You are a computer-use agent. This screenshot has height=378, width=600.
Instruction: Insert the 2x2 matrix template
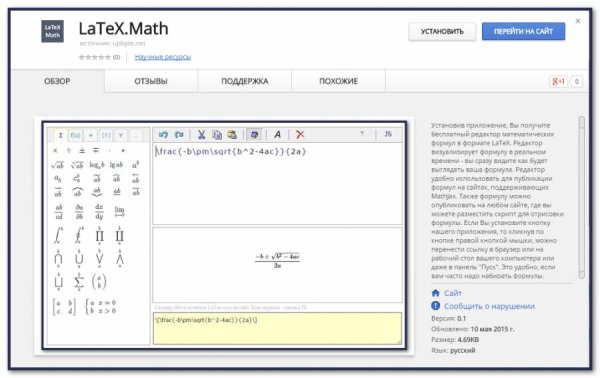64,307
